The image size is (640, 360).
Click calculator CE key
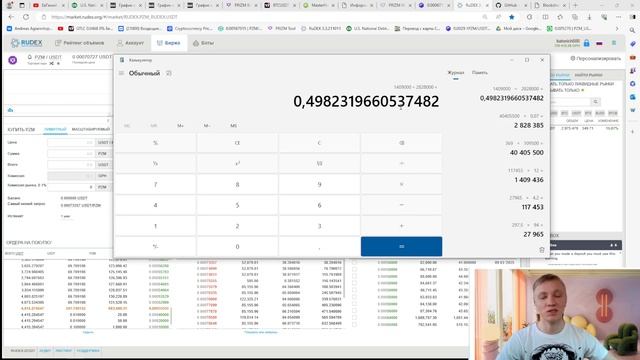[237, 143]
